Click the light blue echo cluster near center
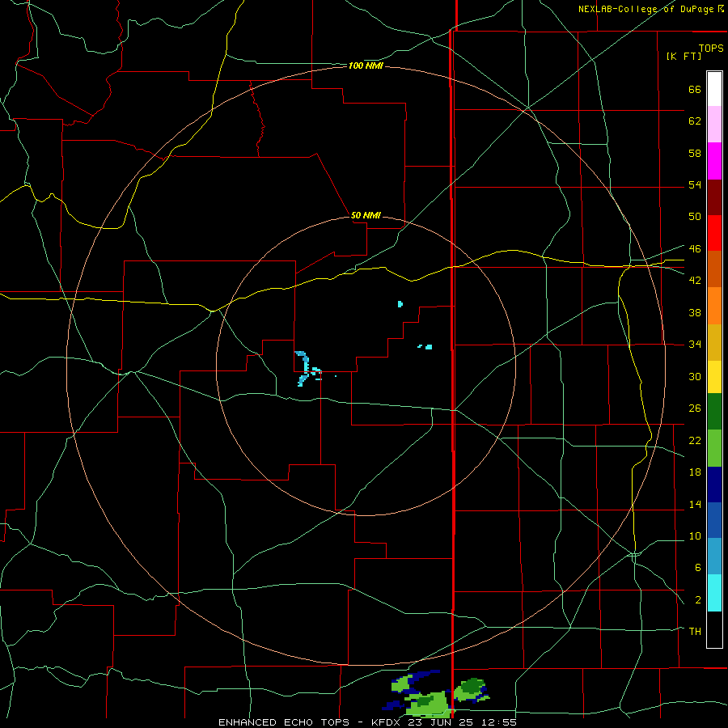Viewport: 728px width, 728px height. point(307,368)
